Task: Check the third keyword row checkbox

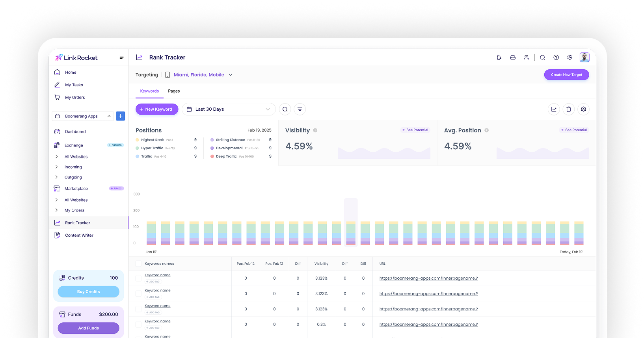Action: coord(138,309)
